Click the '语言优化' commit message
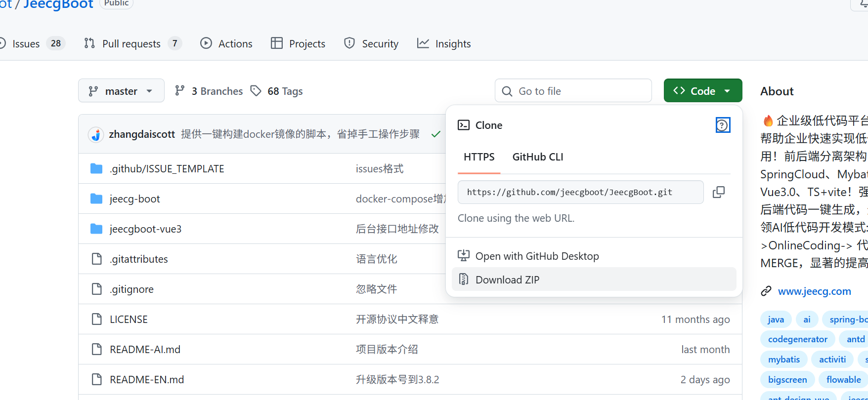The height and width of the screenshot is (400, 868). point(377,259)
